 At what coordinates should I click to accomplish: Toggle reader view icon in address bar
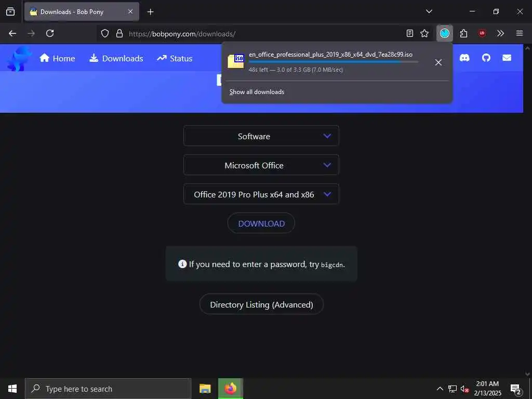pos(410,33)
